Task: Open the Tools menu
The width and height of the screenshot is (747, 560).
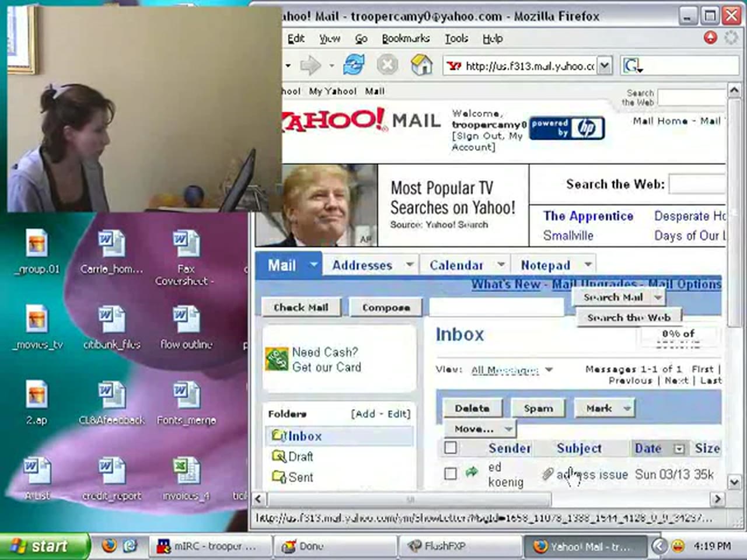Action: point(456,38)
